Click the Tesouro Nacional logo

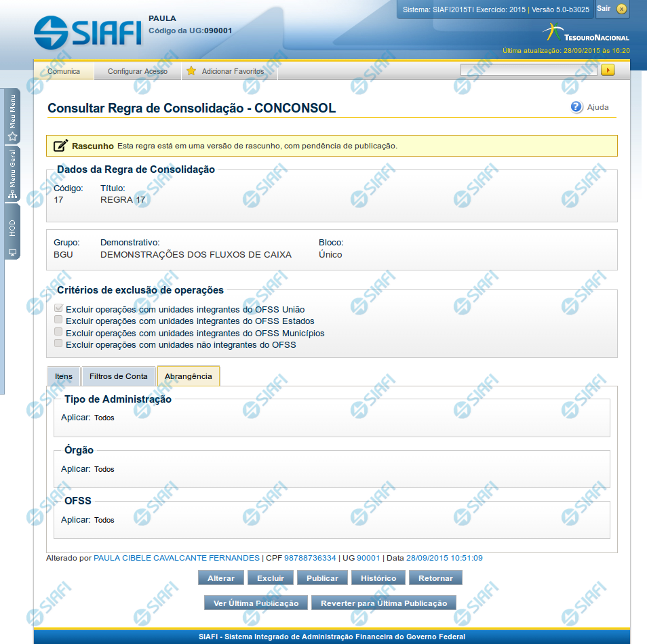[587, 33]
